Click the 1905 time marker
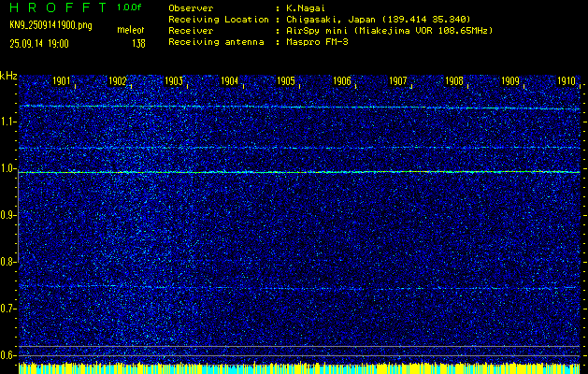 (286, 81)
